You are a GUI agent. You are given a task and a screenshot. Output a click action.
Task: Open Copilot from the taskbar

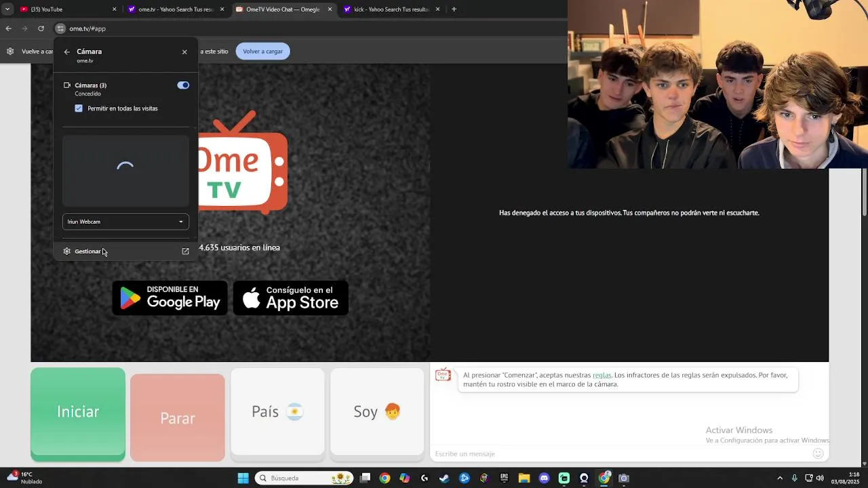click(x=405, y=479)
